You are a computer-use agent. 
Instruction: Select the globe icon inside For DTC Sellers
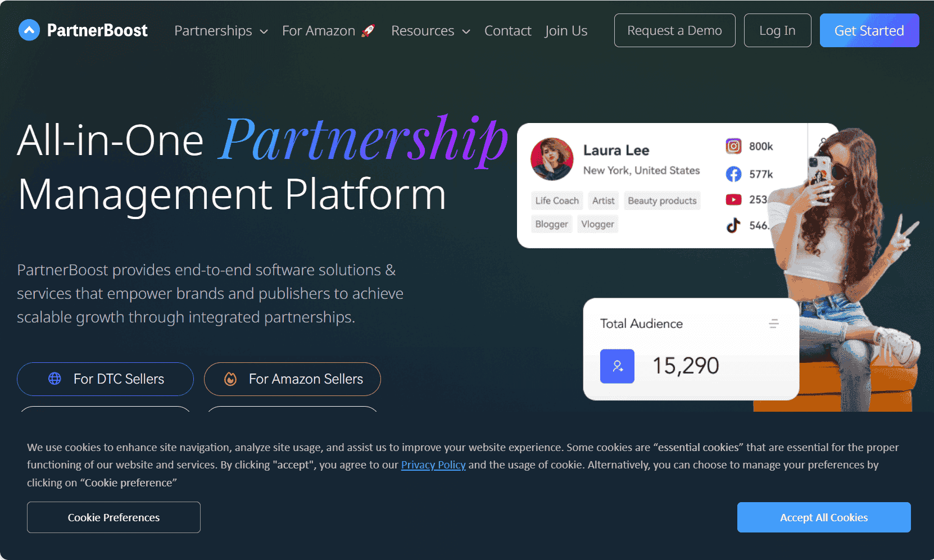(55, 379)
